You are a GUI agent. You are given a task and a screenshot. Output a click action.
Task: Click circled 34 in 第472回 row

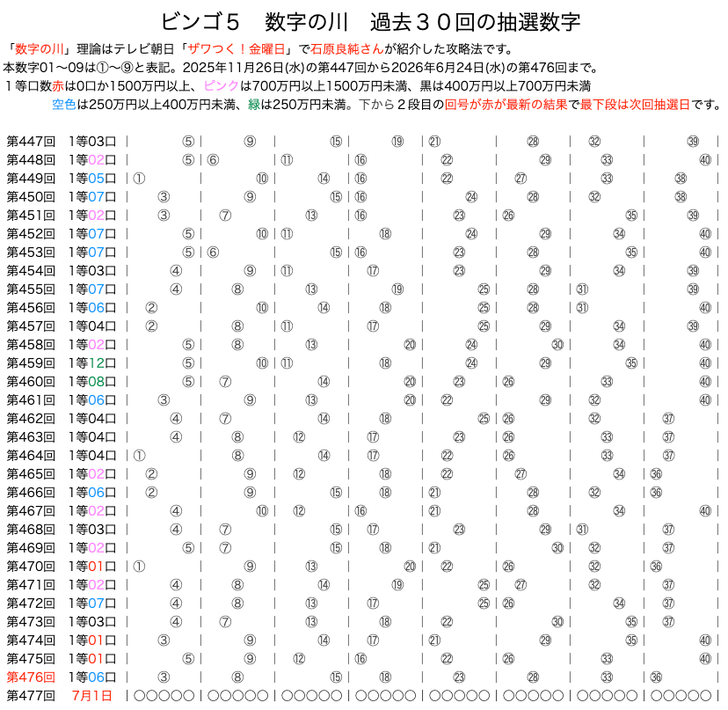tap(619, 604)
